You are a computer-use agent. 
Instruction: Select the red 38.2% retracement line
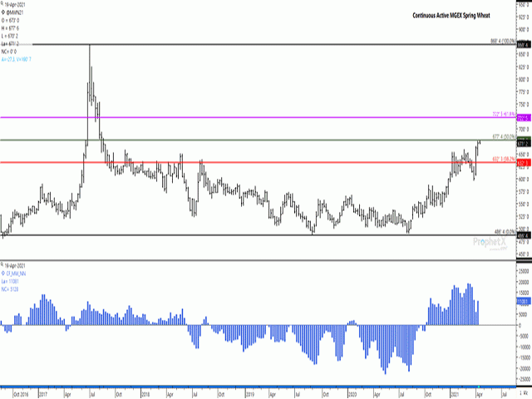click(249, 163)
